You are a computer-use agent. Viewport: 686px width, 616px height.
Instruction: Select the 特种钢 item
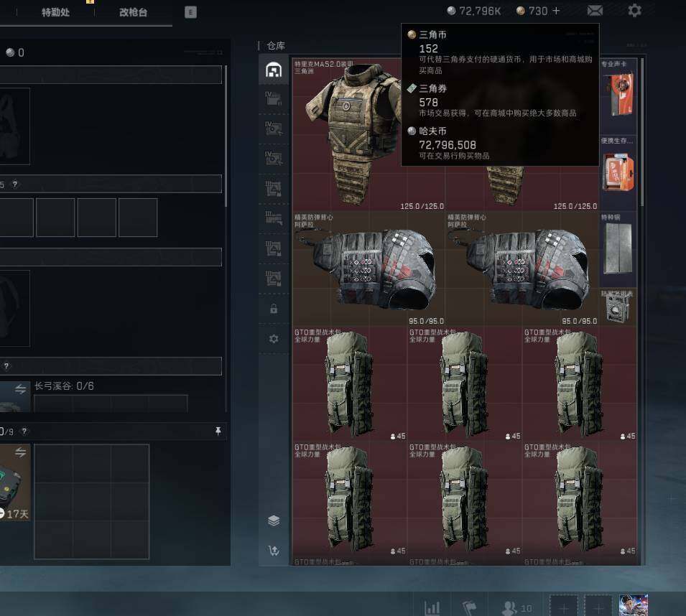point(618,249)
